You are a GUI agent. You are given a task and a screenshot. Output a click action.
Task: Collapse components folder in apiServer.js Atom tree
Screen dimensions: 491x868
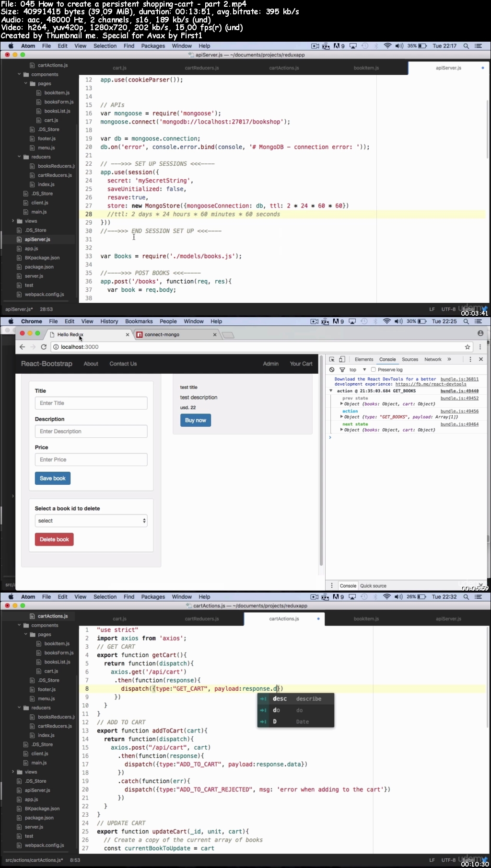click(20, 74)
